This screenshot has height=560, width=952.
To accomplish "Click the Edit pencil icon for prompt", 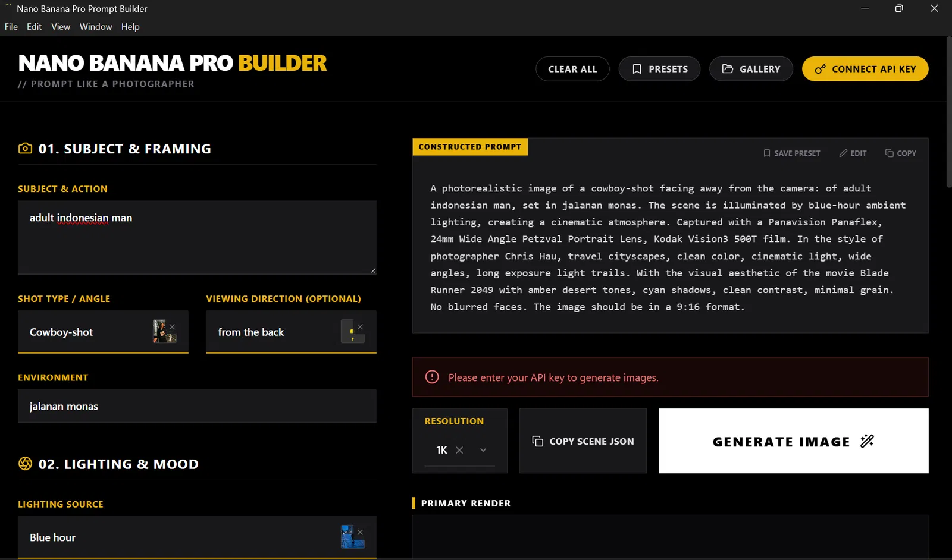I will click(843, 153).
